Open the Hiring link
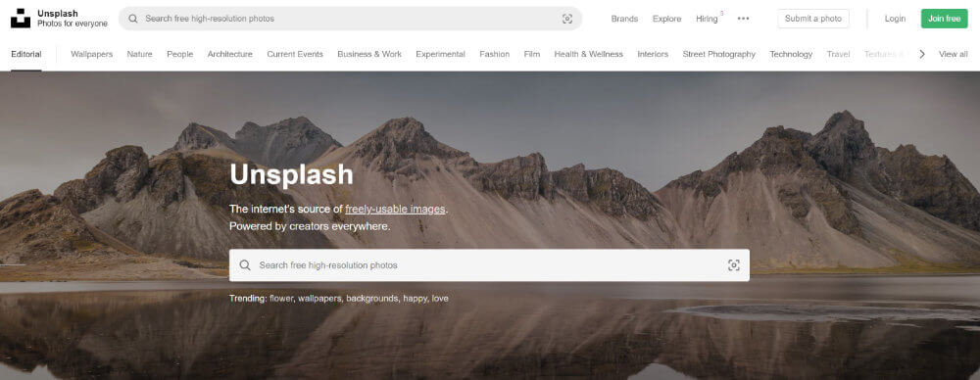Image resolution: width=980 pixels, height=380 pixels. (707, 19)
